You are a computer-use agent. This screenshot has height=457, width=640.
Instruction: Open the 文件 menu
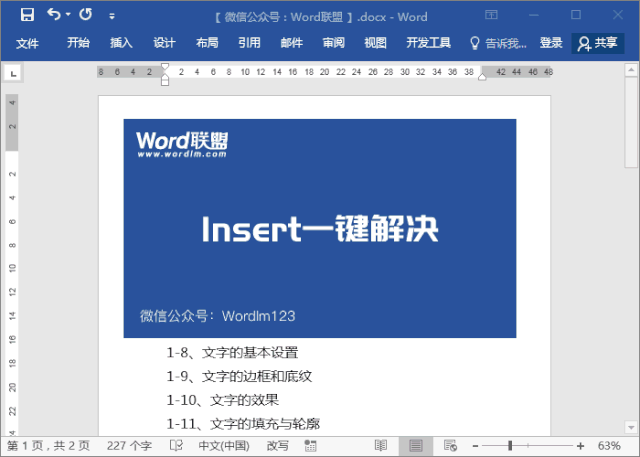27,43
